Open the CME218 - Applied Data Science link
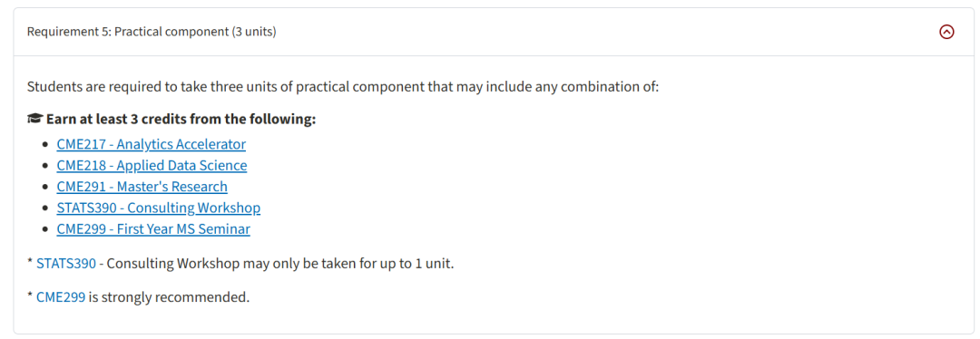The image size is (980, 339). click(x=152, y=166)
